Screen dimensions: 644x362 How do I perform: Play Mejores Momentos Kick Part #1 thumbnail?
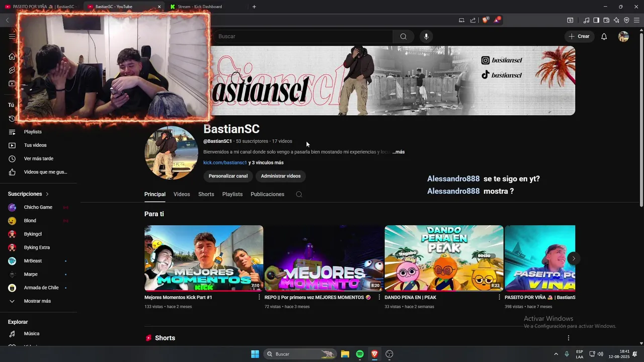point(204,258)
